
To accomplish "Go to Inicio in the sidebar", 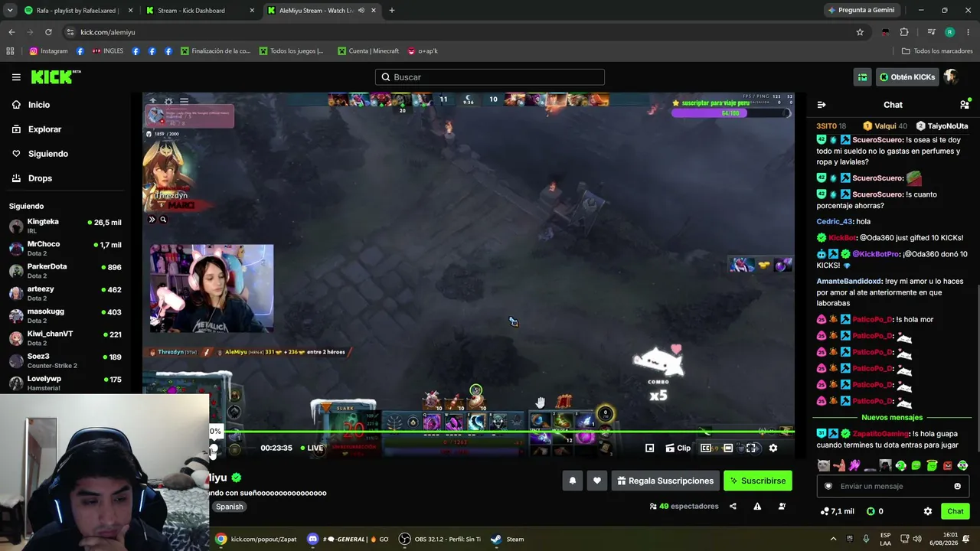I will pyautogui.click(x=39, y=105).
